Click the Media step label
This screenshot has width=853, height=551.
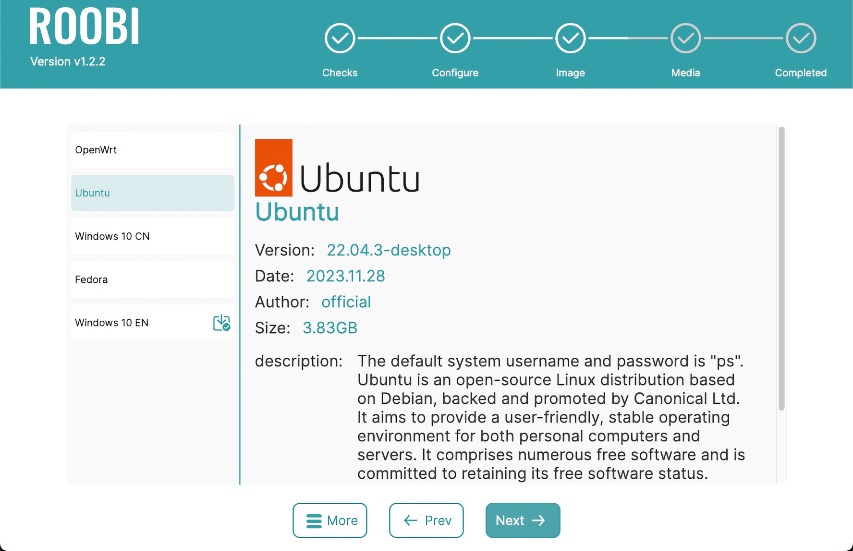coord(685,72)
